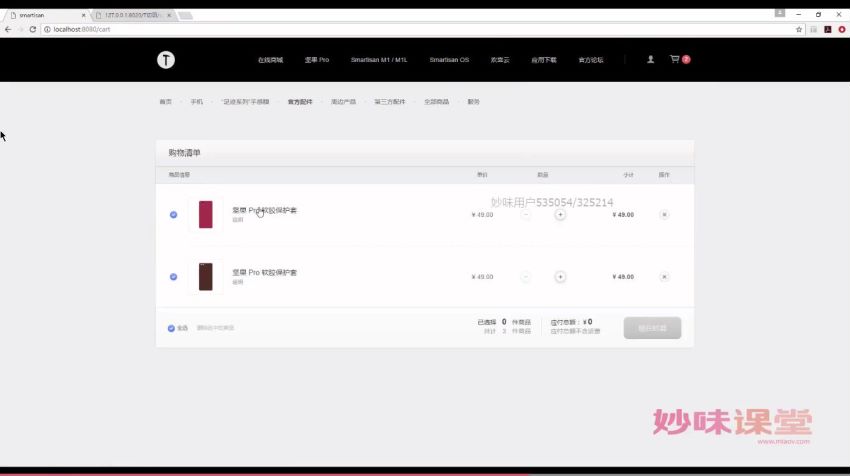Click the site info icon in address bar
Image resolution: width=850 pixels, height=476 pixels.
coord(47,29)
